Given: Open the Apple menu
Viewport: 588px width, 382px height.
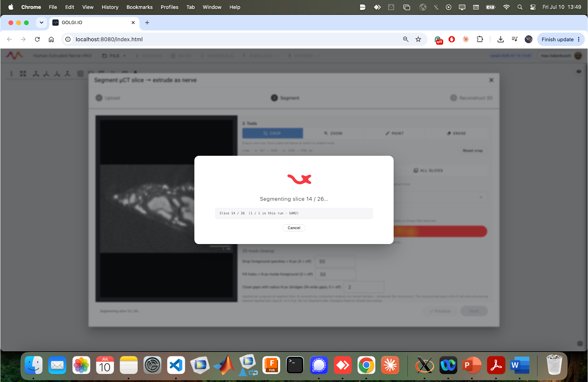Looking at the screenshot, I should 11,7.
